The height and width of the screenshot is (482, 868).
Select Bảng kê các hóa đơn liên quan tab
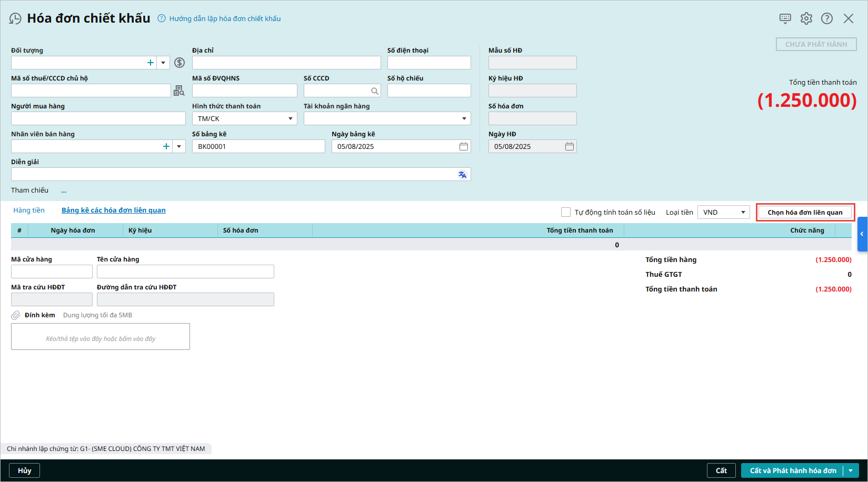[113, 210]
